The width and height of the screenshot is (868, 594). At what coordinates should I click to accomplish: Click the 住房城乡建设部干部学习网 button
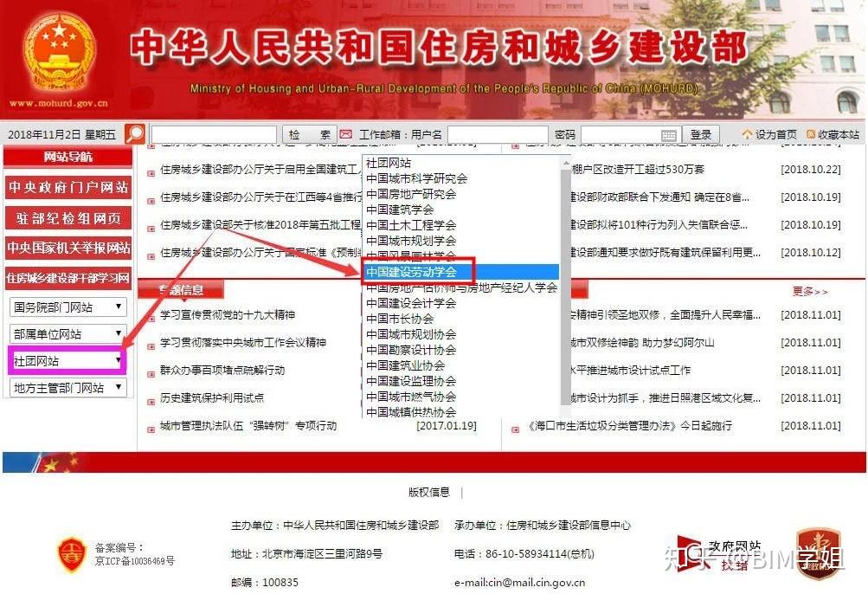coord(68,277)
